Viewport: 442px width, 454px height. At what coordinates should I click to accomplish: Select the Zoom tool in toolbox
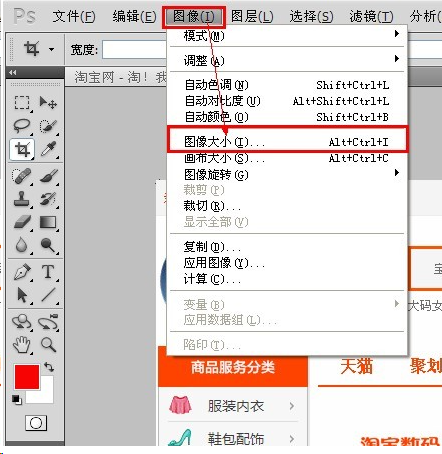[x=48, y=344]
